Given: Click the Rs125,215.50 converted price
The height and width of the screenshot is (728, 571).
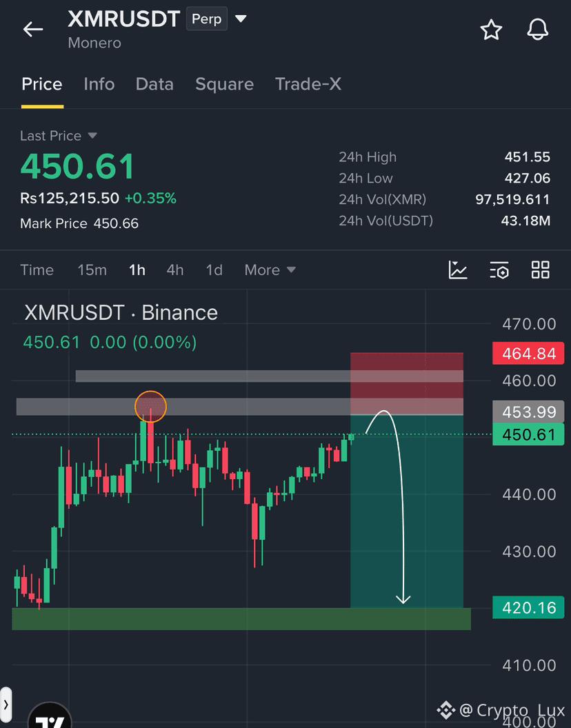Looking at the screenshot, I should [x=70, y=199].
